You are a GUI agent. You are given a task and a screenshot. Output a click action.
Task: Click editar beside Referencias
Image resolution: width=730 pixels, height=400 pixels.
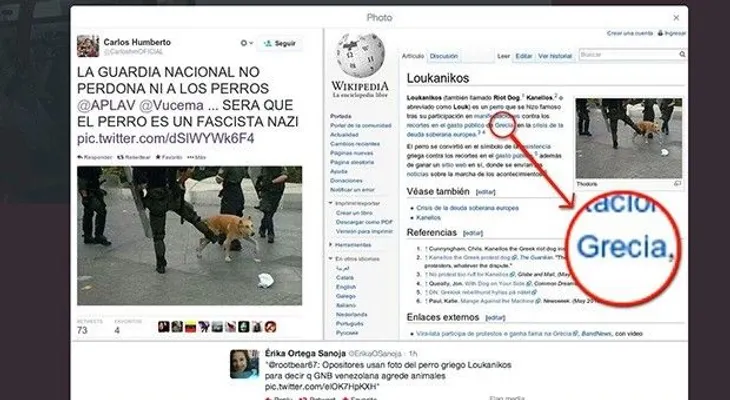click(x=473, y=233)
